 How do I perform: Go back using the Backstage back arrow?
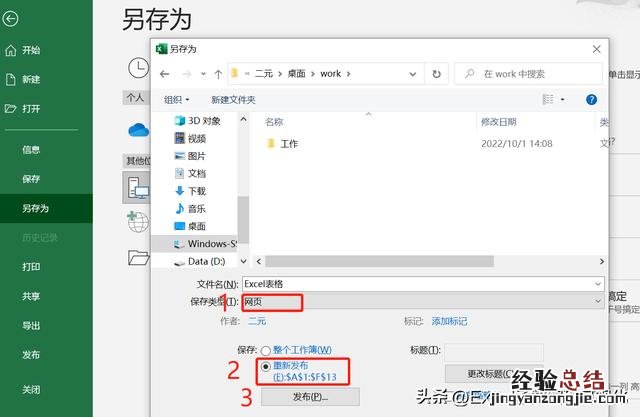pyautogui.click(x=10, y=19)
